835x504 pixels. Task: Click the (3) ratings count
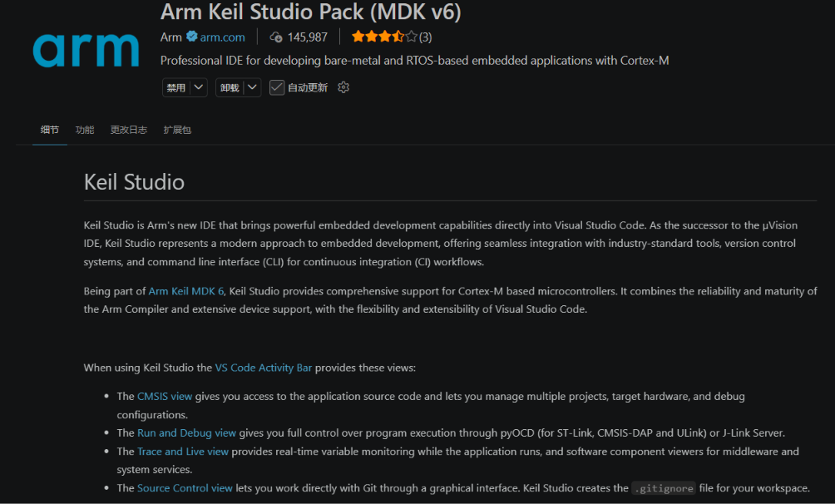(426, 37)
